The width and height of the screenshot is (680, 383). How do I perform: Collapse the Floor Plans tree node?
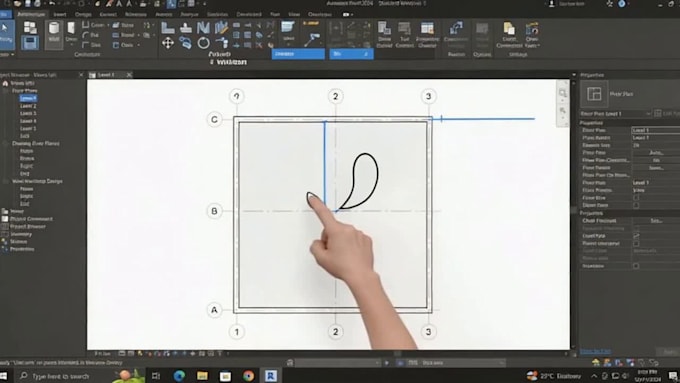(x=6, y=91)
